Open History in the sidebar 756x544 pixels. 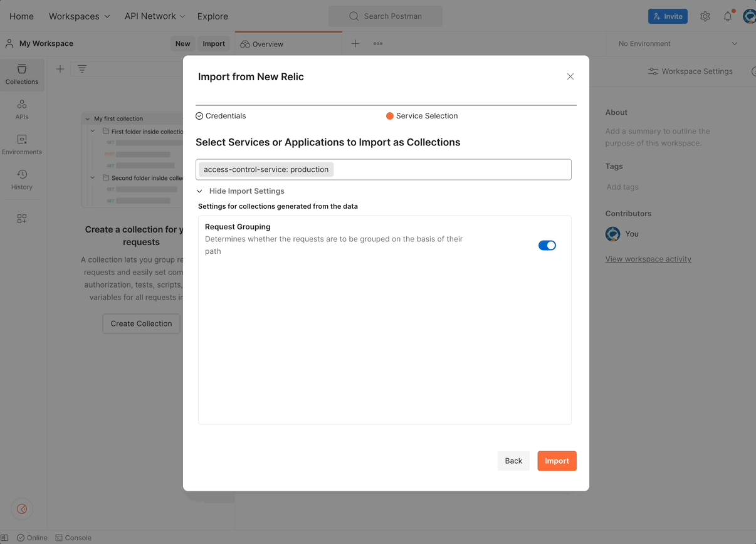(x=22, y=179)
